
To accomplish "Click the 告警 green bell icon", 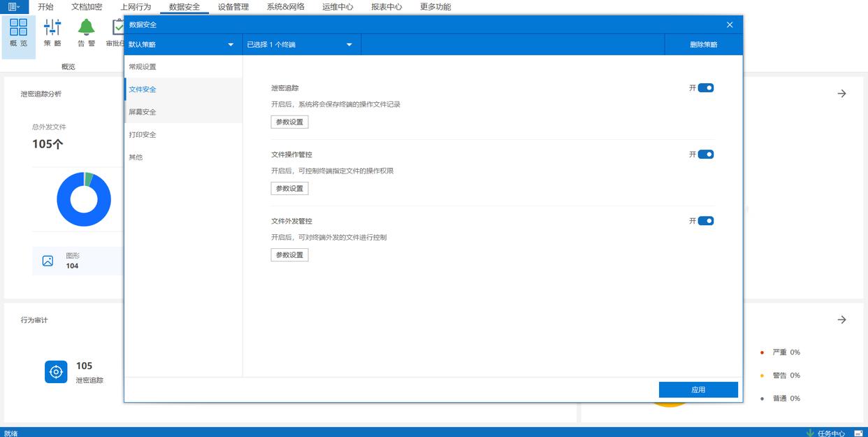I will pos(86,28).
